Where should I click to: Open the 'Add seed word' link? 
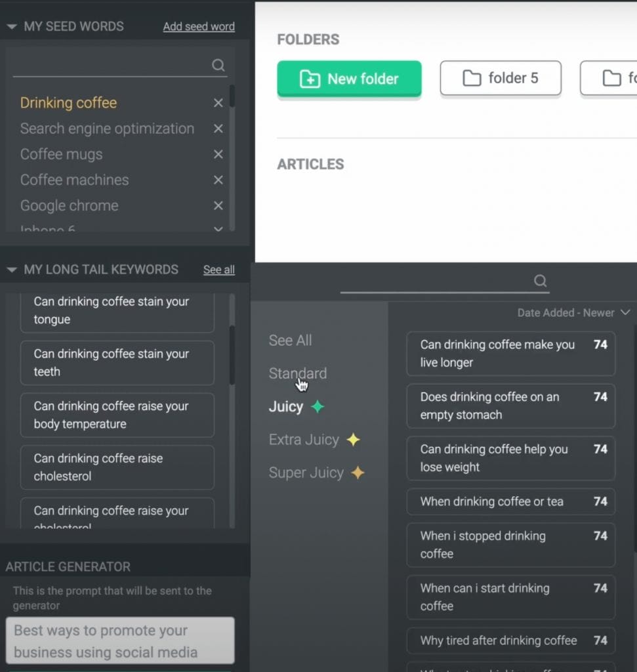tap(199, 26)
